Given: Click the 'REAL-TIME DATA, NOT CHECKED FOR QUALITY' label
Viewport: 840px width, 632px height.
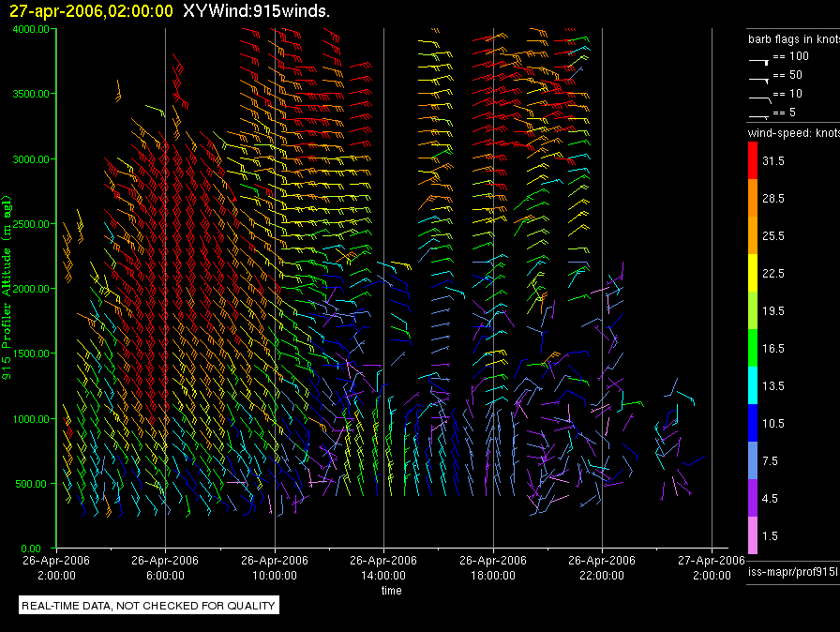Looking at the screenshot, I should (149, 606).
